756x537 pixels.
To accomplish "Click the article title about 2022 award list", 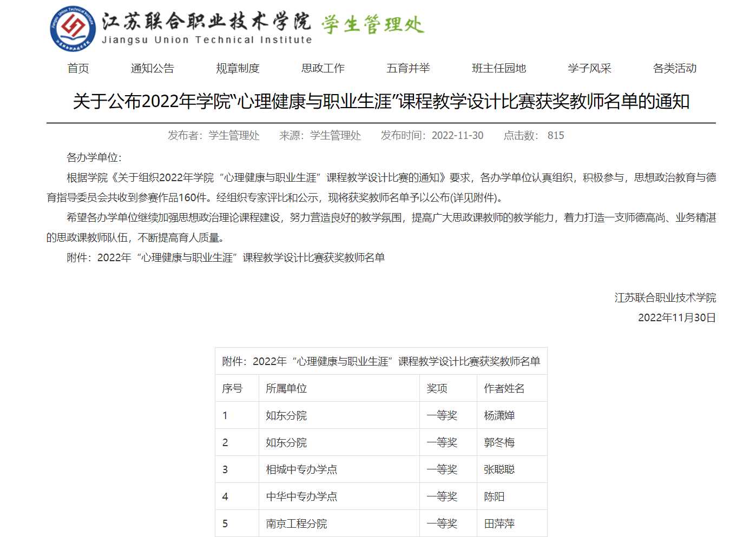I will (381, 102).
